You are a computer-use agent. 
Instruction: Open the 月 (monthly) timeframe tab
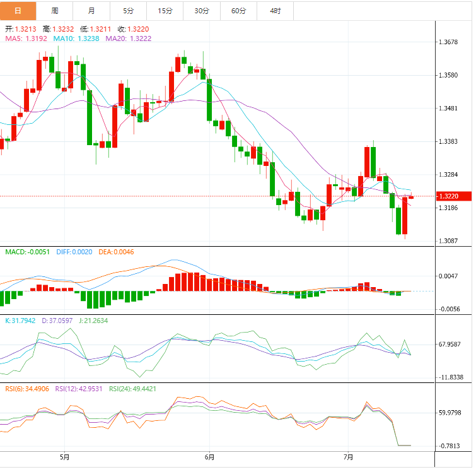pyautogui.click(x=92, y=11)
